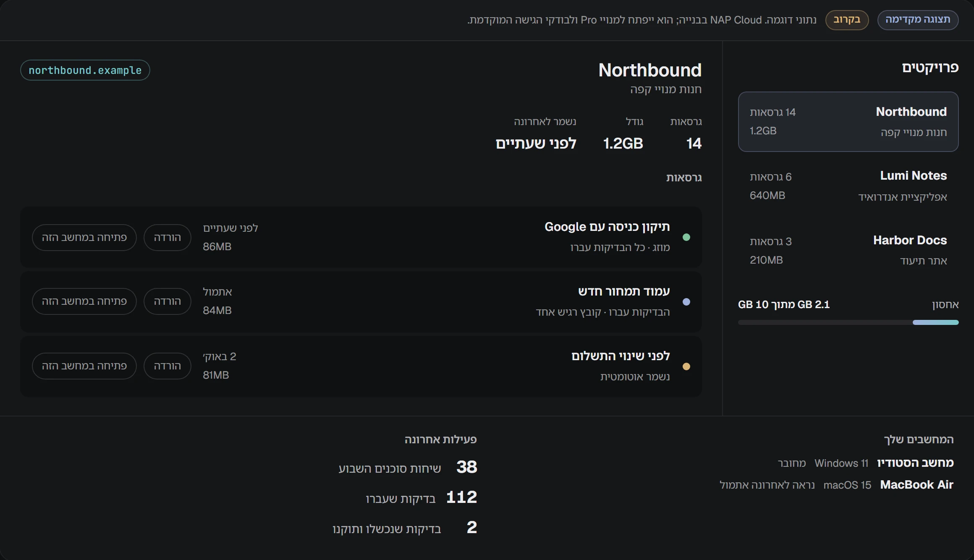Screen dimensions: 974x560
Task: Click the 210MB size of Harbor Docs
Action: pos(766,260)
